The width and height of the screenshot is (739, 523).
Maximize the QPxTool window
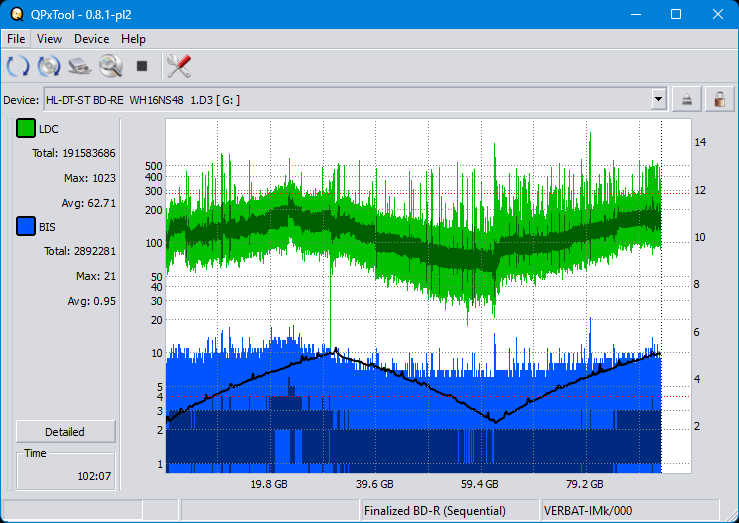[675, 14]
